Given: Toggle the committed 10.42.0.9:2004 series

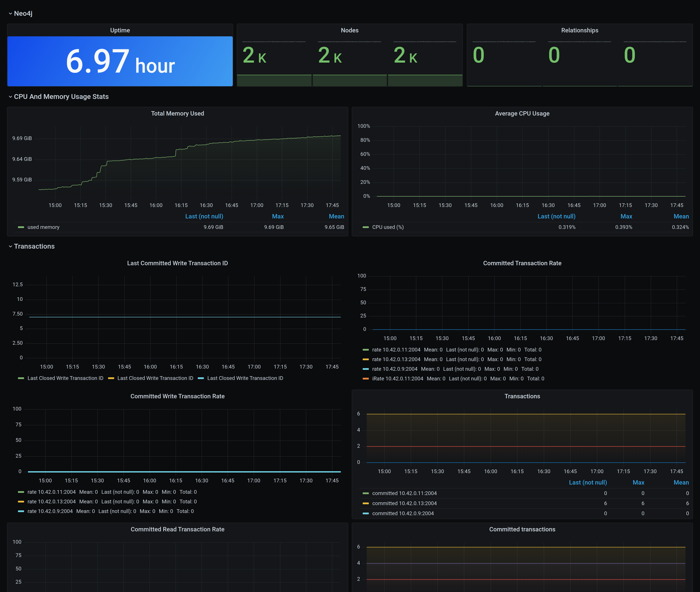Looking at the screenshot, I should tap(403, 513).
